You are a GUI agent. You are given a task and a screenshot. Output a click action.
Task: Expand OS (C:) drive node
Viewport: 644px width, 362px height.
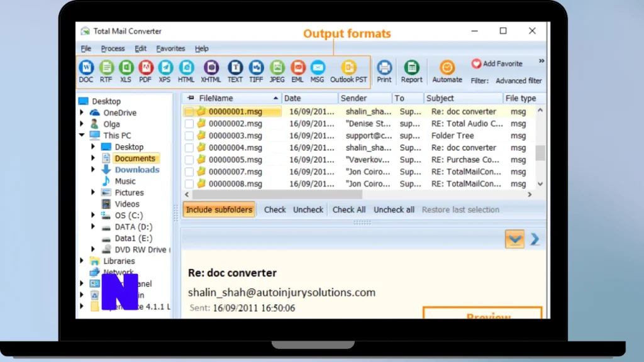[93, 215]
